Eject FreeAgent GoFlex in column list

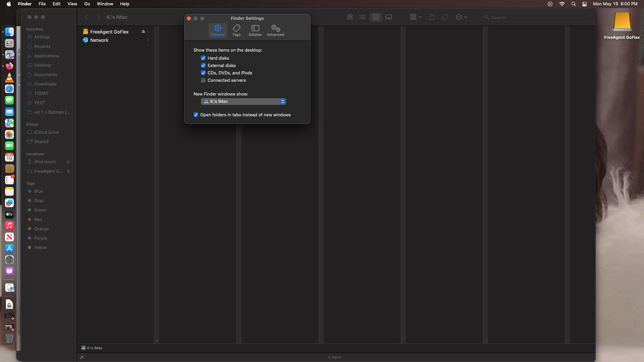coord(143,32)
